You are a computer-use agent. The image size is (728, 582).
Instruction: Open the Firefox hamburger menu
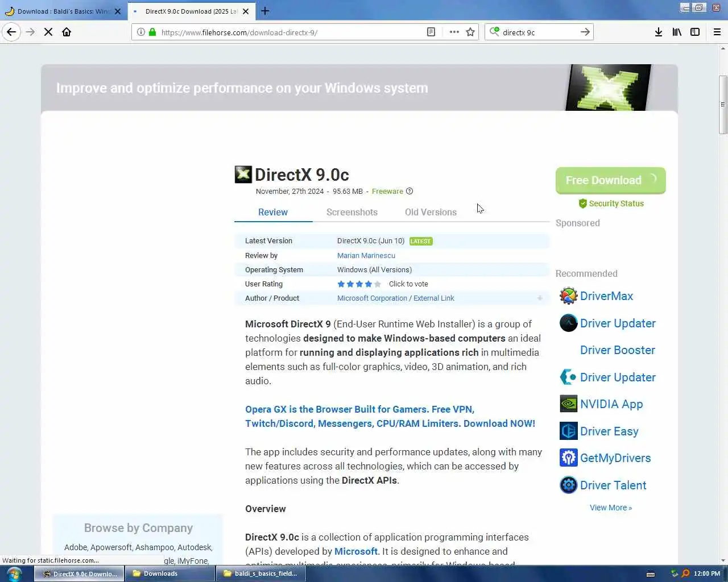[717, 32]
